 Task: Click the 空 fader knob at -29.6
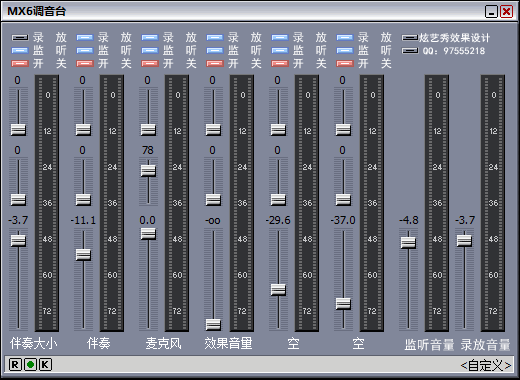pyautogui.click(x=278, y=290)
